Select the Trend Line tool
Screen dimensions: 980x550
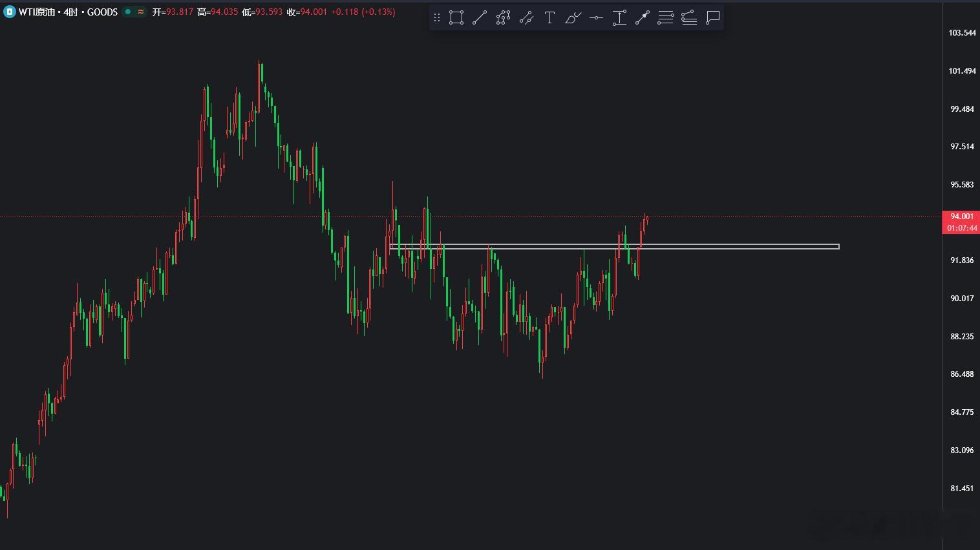coord(480,18)
